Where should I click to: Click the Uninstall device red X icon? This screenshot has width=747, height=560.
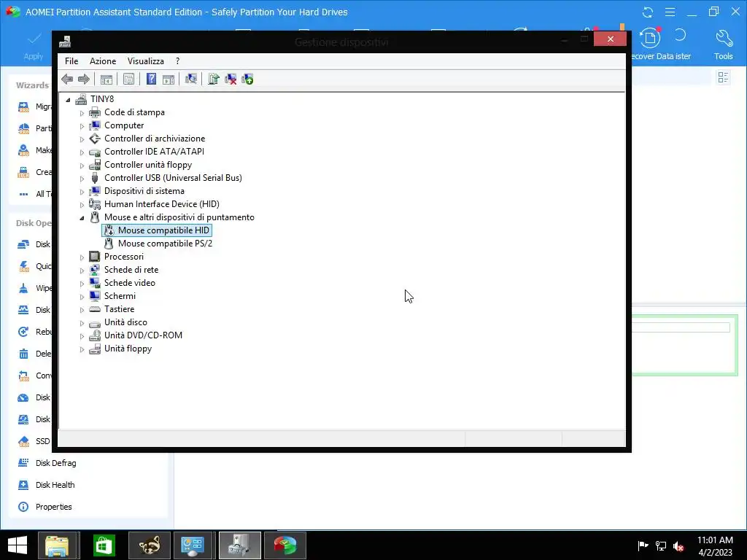click(x=231, y=79)
